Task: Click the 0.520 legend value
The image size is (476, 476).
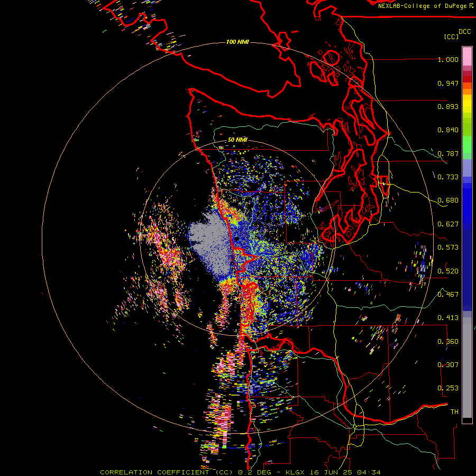Action: coord(448,271)
